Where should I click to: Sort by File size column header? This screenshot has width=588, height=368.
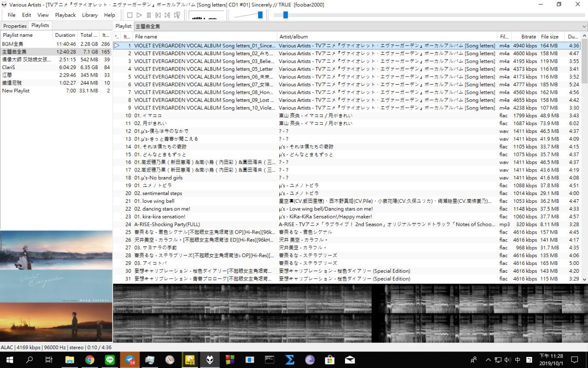point(552,36)
